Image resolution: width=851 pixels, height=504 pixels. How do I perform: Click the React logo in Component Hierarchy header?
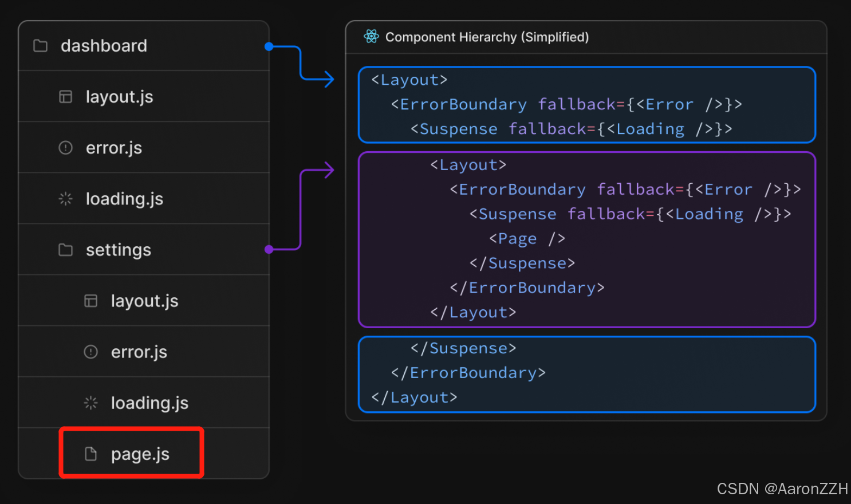371,37
